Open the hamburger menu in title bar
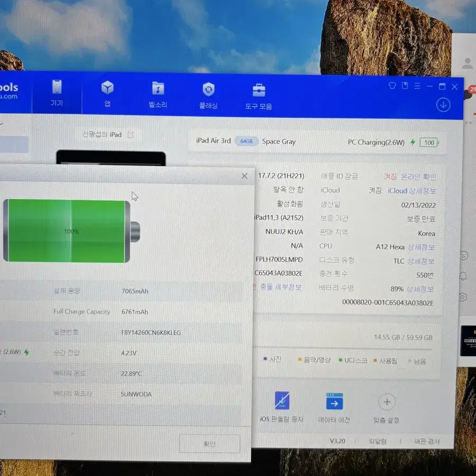This screenshot has width=476, height=476. [417, 86]
